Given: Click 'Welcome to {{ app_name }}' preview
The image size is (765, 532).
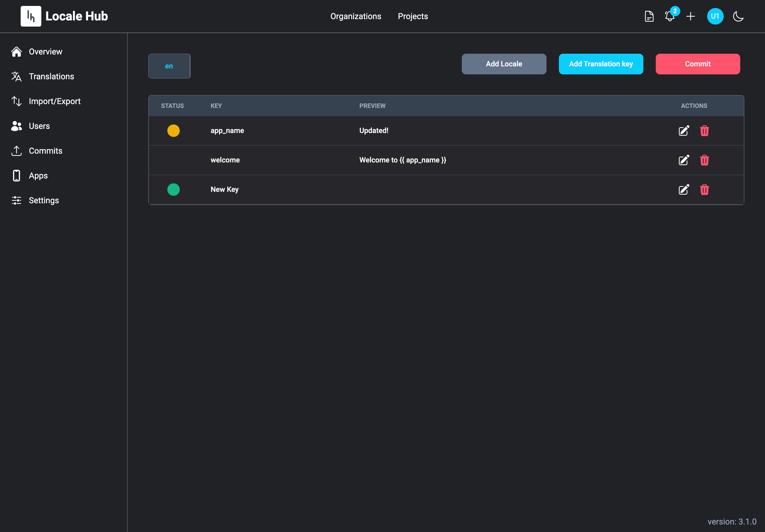Looking at the screenshot, I should 402,160.
